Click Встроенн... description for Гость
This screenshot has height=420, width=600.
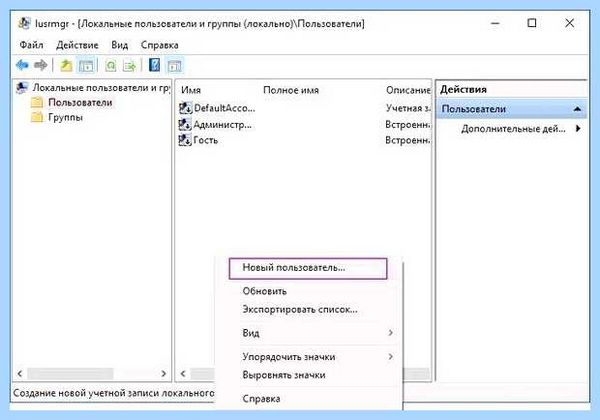tap(408, 140)
